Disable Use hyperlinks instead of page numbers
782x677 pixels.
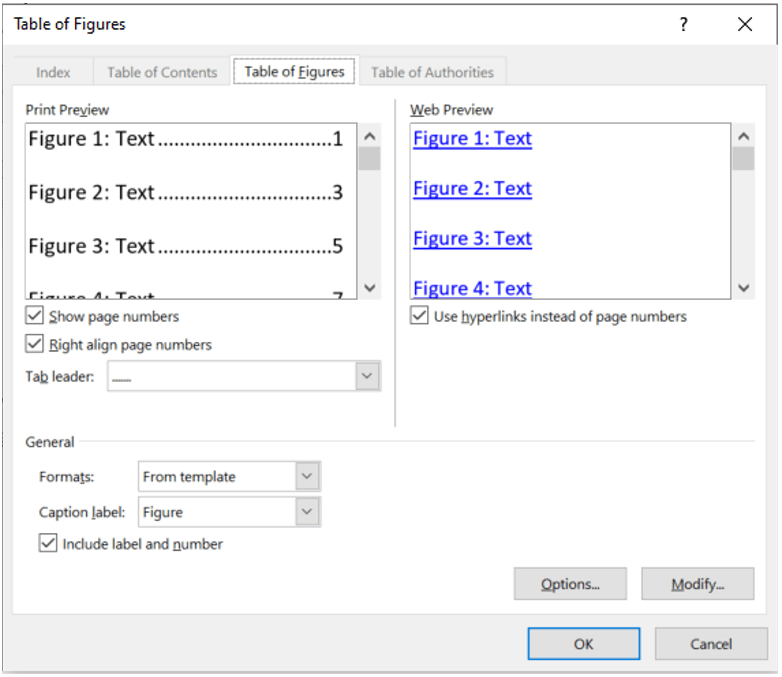(x=420, y=316)
